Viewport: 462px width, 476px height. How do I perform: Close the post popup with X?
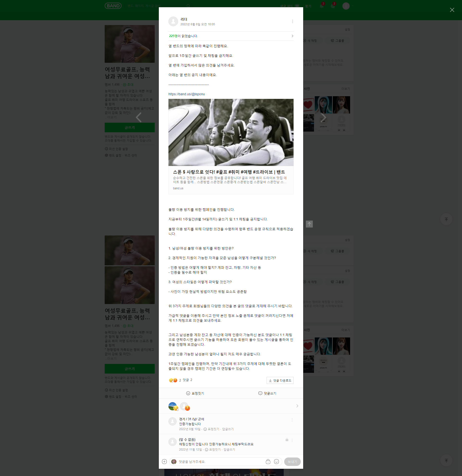coord(452,10)
